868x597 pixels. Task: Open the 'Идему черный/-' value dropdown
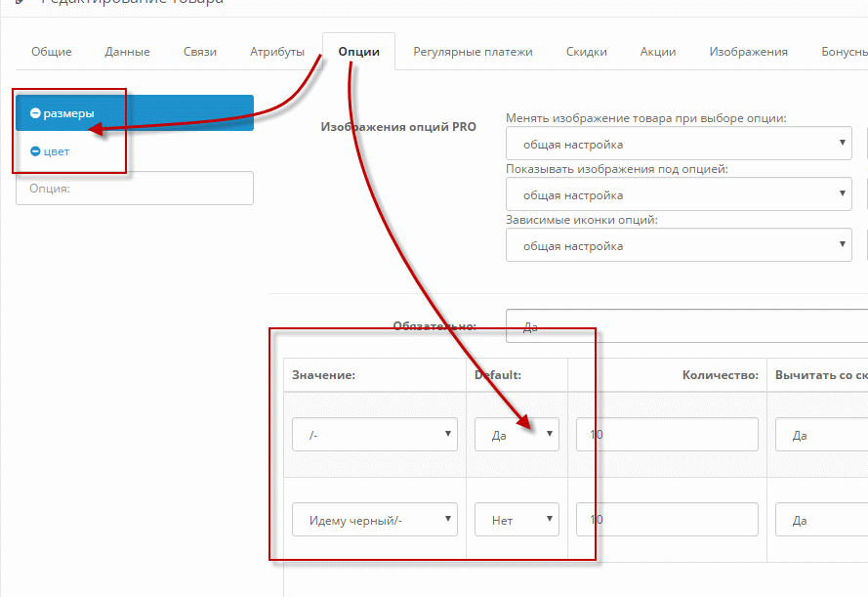pos(375,520)
